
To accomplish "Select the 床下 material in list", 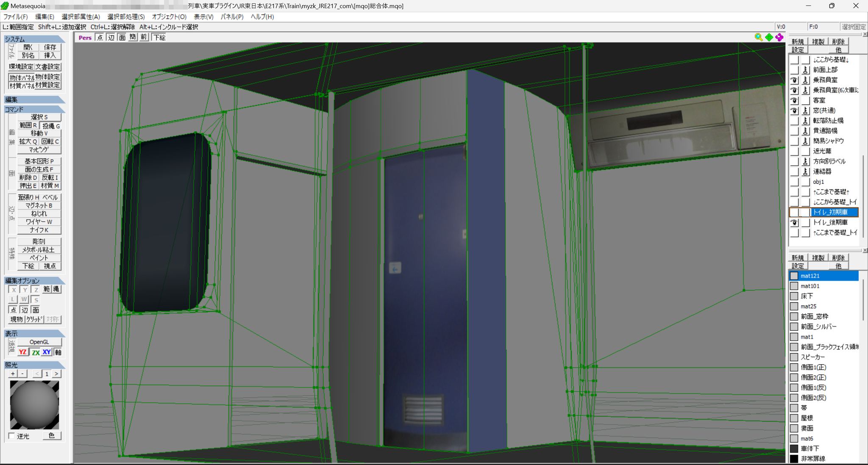I will (823, 296).
